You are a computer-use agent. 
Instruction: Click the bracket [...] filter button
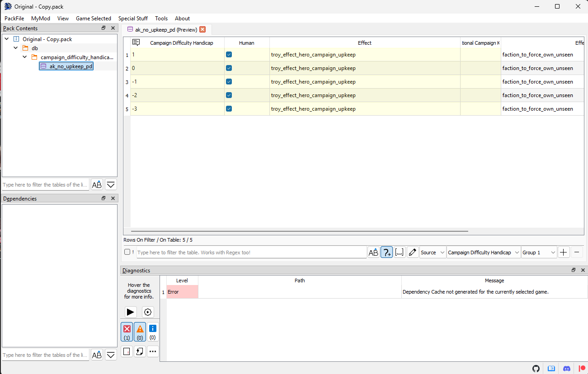click(400, 252)
